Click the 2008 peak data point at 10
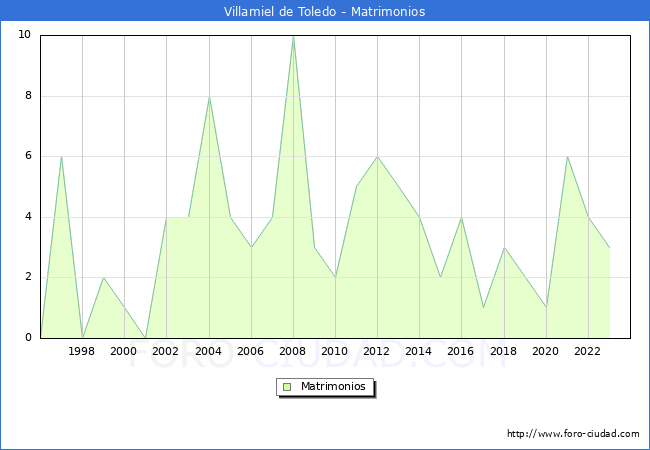This screenshot has height=450, width=650. click(x=293, y=37)
